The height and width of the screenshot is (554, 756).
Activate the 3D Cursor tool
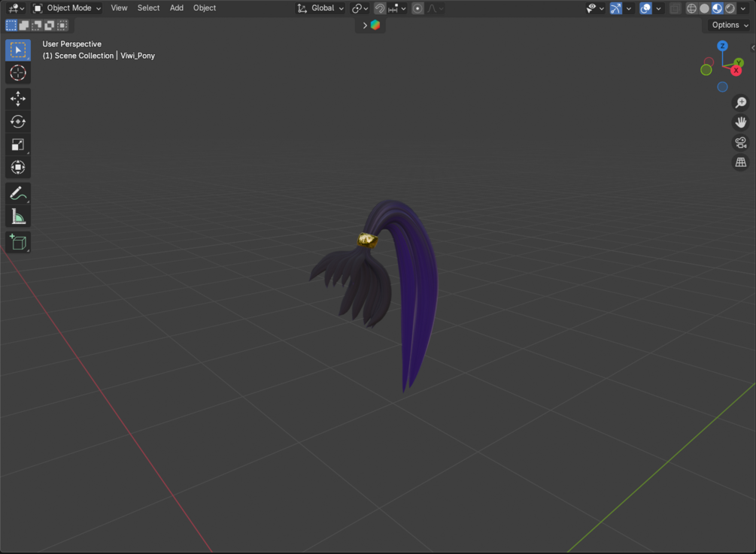tap(18, 73)
